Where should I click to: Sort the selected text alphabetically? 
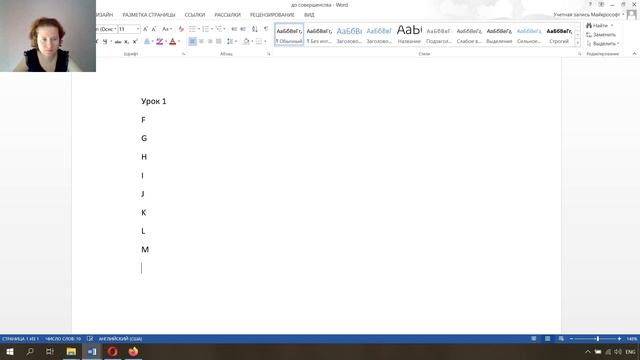[x=255, y=29]
